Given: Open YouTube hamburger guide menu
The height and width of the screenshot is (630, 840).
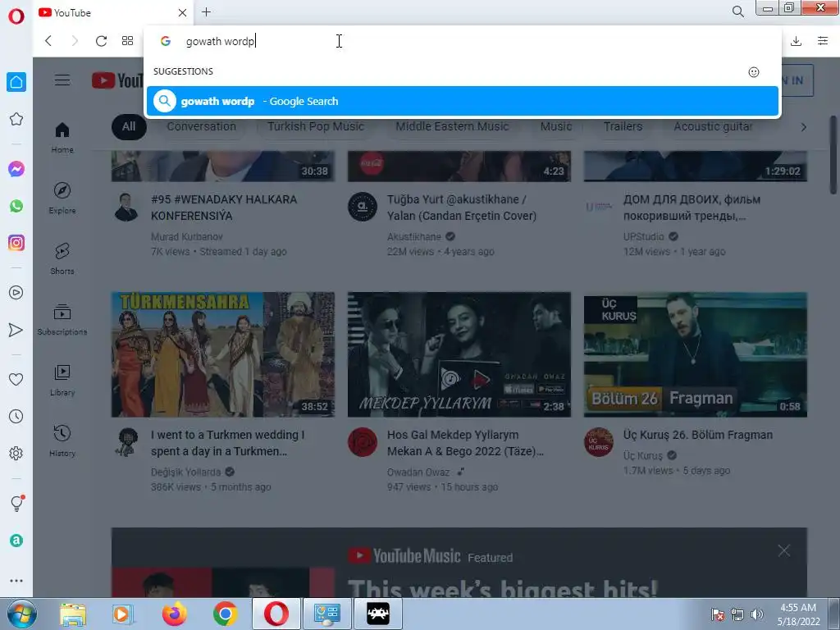Looking at the screenshot, I should coord(62,80).
